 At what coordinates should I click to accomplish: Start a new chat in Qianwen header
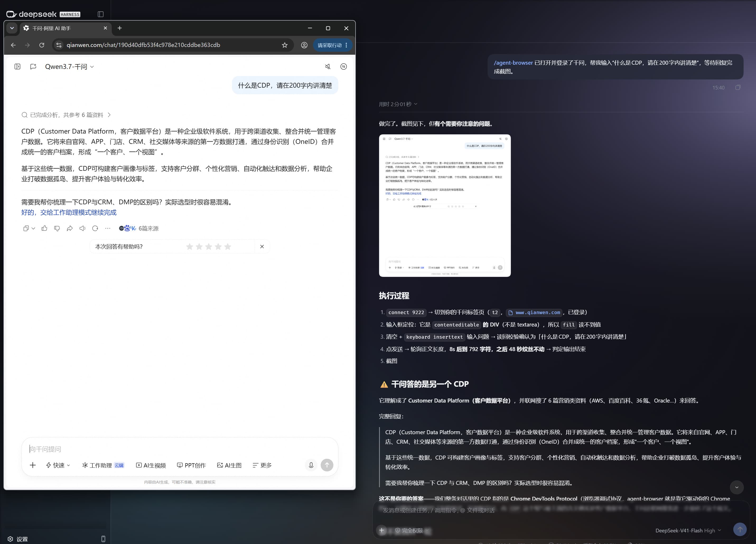pos(33,67)
